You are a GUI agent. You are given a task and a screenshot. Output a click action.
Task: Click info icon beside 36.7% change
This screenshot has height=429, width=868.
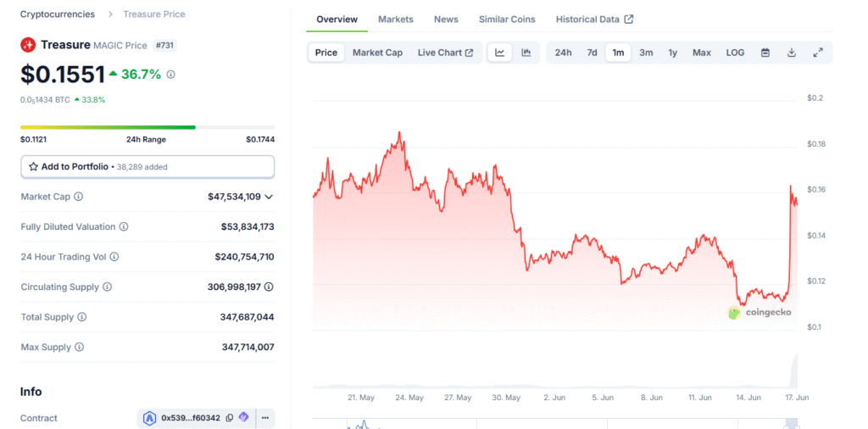[x=170, y=74]
